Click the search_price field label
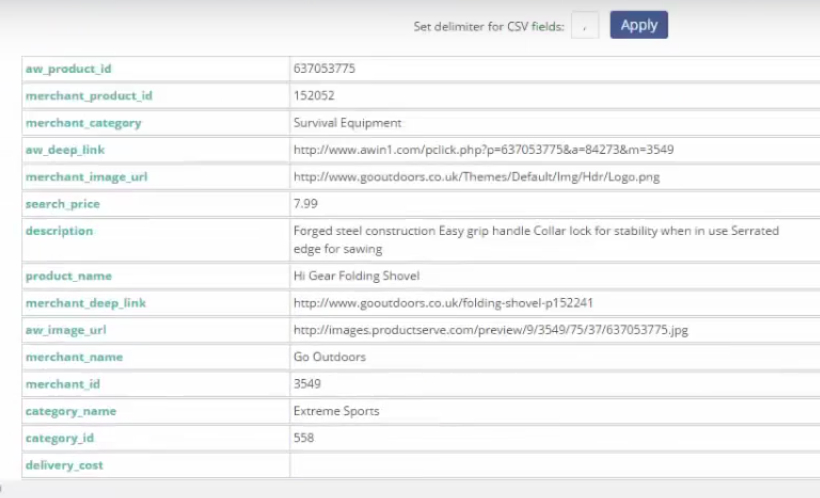 click(62, 204)
